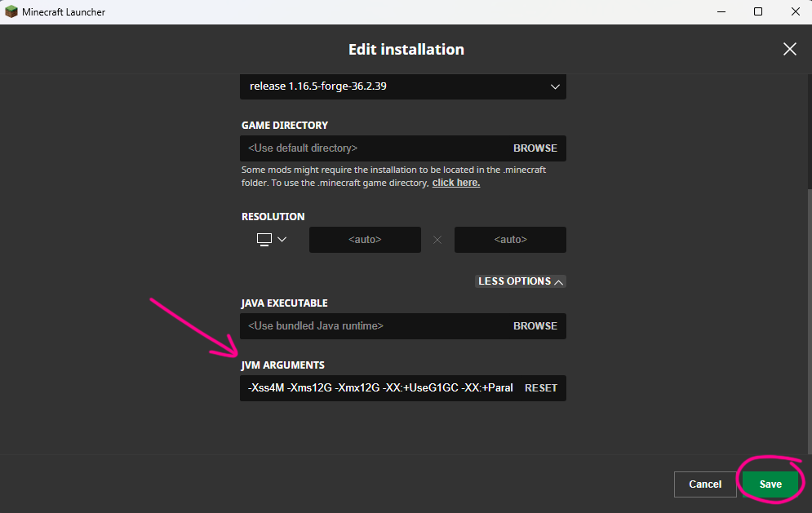Close the Minecraft Launcher window

coord(796,12)
